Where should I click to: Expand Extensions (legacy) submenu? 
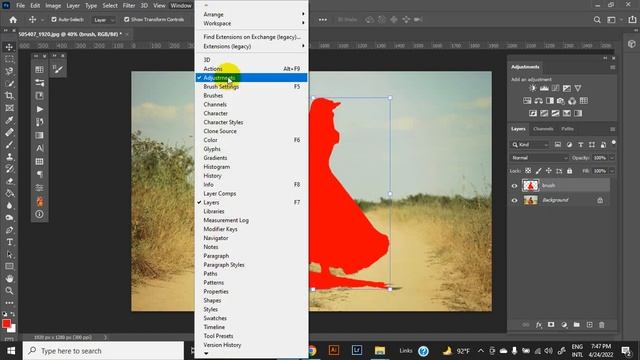(251, 46)
